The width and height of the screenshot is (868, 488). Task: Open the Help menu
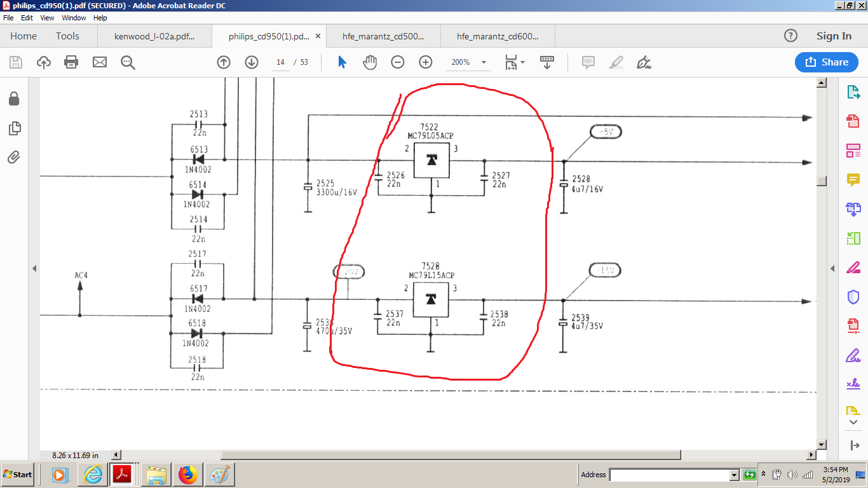[x=100, y=18]
